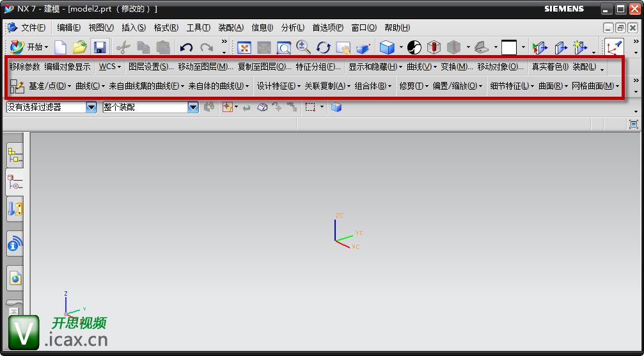Image resolution: width=644 pixels, height=356 pixels.
Task: Click the Fit view icon
Action: [244, 47]
